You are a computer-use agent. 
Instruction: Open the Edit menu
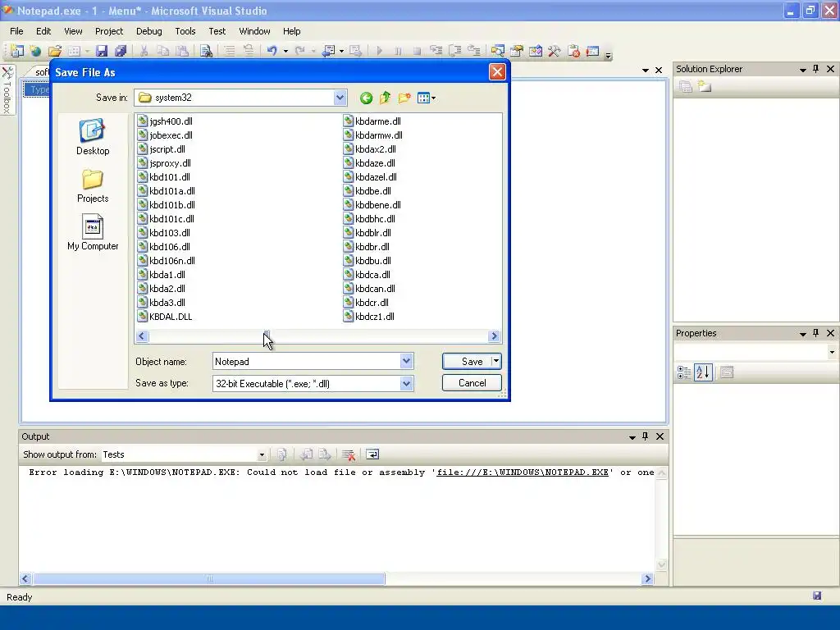pyautogui.click(x=43, y=31)
